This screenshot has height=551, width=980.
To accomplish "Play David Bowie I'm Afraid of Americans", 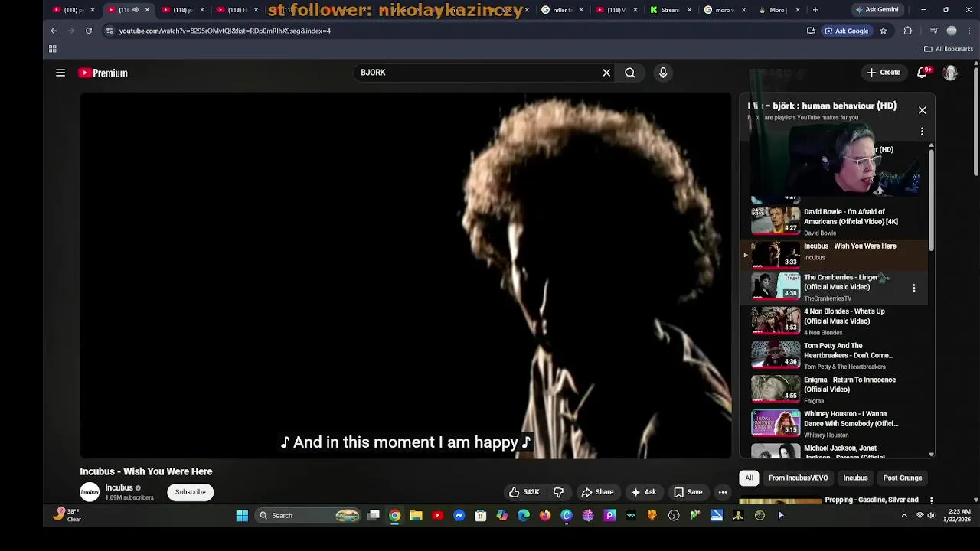I will [835, 221].
